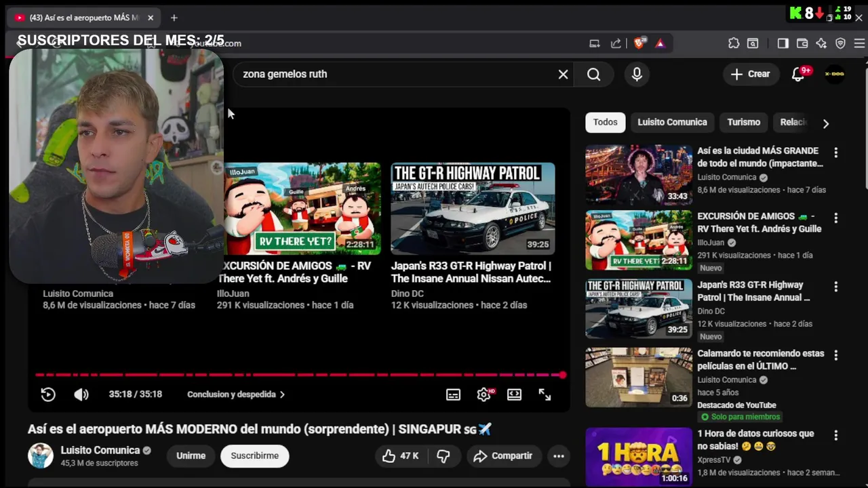Open Brave Rewards triangle icon
The image size is (868, 488).
pyautogui.click(x=660, y=43)
